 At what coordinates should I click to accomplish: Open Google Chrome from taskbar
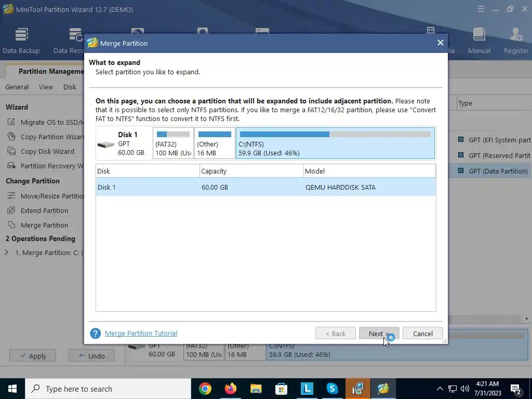(x=205, y=389)
